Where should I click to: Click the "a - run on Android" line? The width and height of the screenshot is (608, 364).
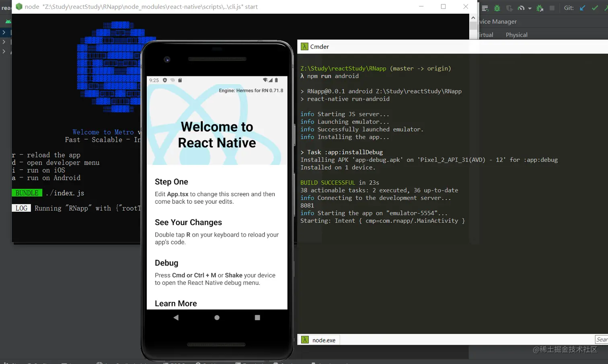(x=46, y=178)
